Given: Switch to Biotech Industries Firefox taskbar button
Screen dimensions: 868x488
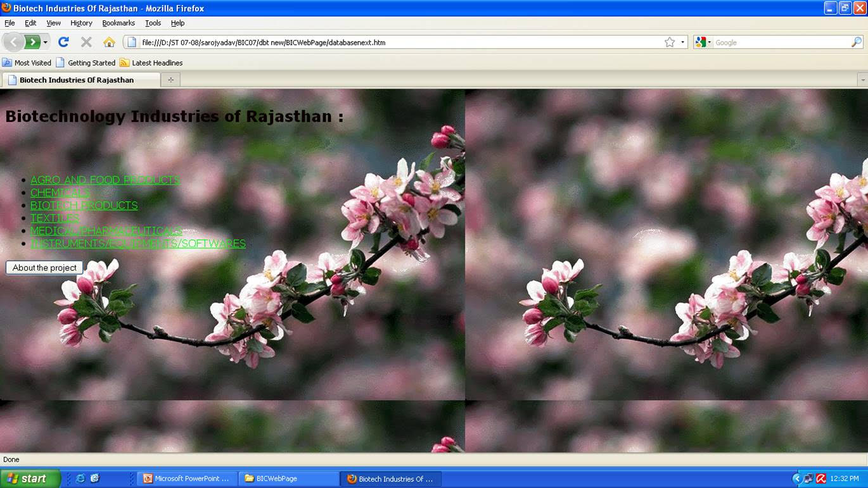Looking at the screenshot, I should click(x=391, y=479).
